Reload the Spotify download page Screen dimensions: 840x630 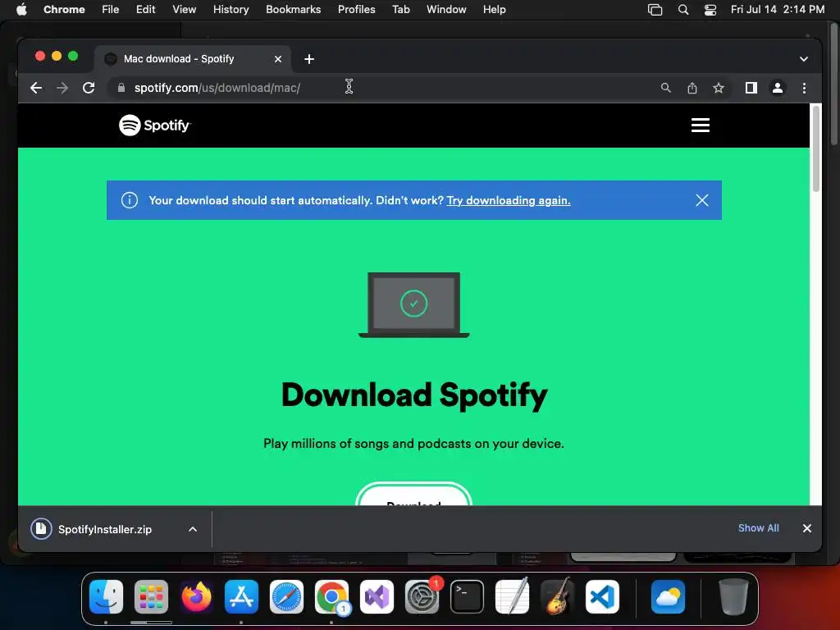click(x=89, y=88)
